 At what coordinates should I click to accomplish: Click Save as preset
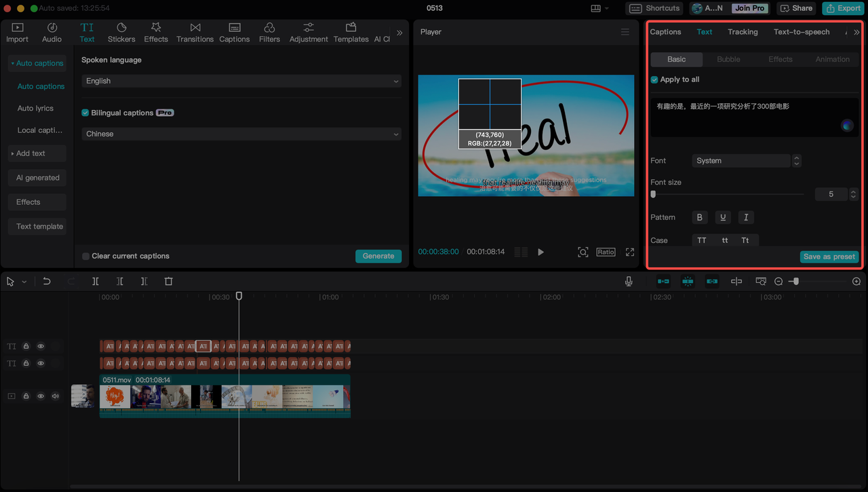point(829,257)
